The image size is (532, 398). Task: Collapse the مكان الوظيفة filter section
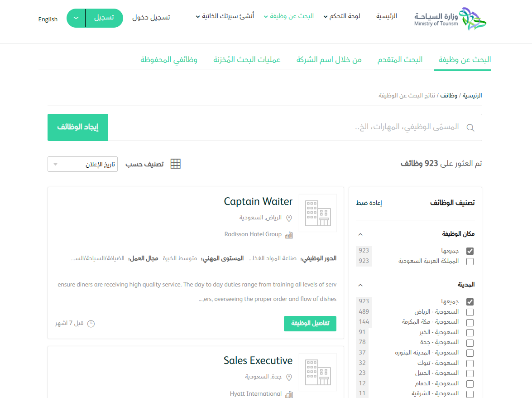(360, 234)
